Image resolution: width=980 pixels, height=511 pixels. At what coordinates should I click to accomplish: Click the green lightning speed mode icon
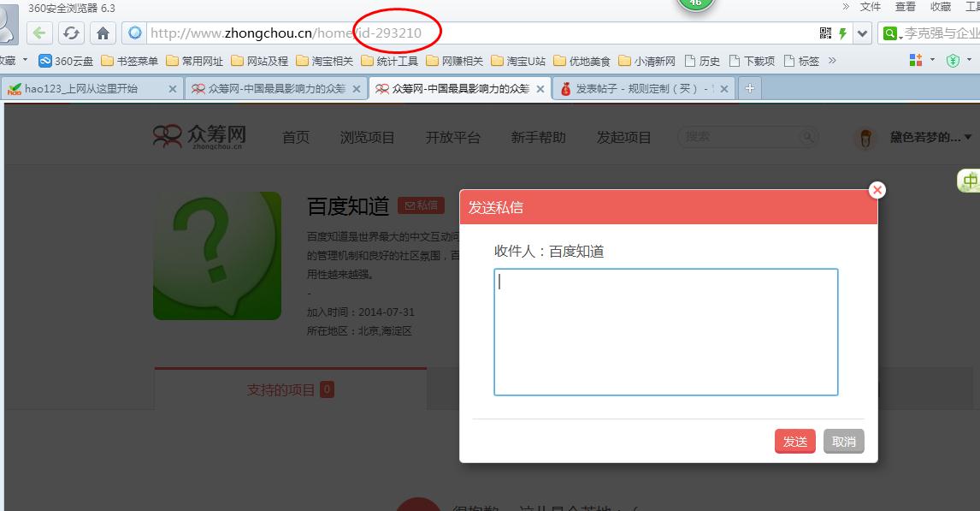(x=843, y=33)
